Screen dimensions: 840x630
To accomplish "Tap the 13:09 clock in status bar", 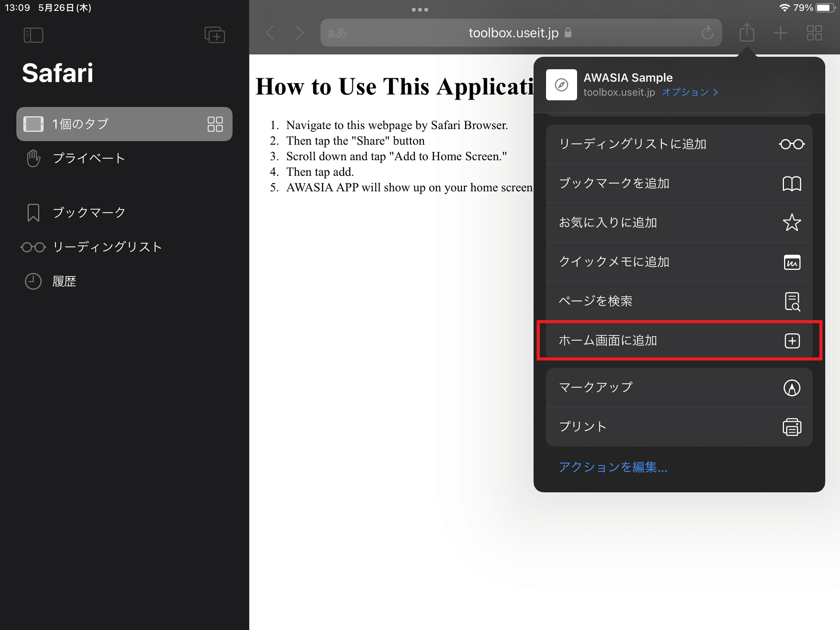I will pyautogui.click(x=17, y=8).
